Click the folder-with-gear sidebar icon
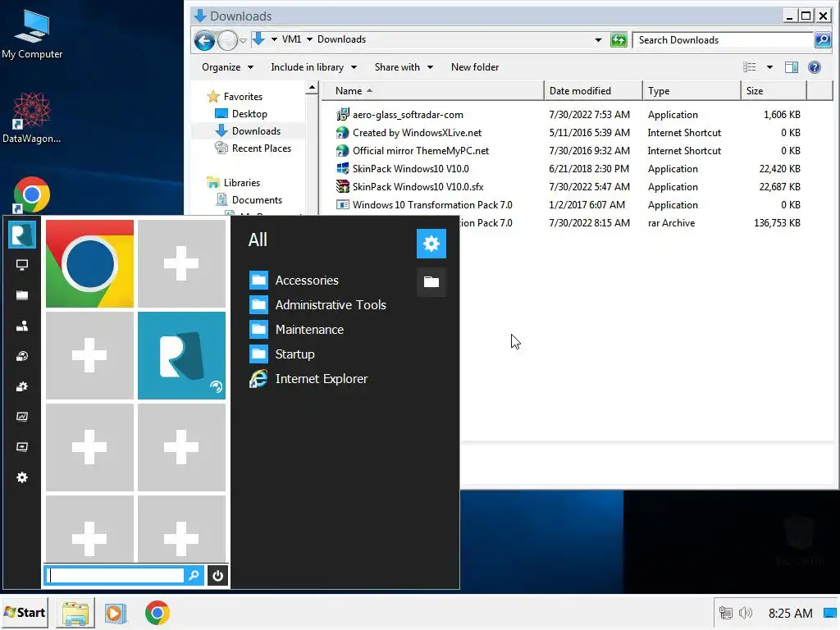Viewport: 840px width, 630px height. pos(22,386)
